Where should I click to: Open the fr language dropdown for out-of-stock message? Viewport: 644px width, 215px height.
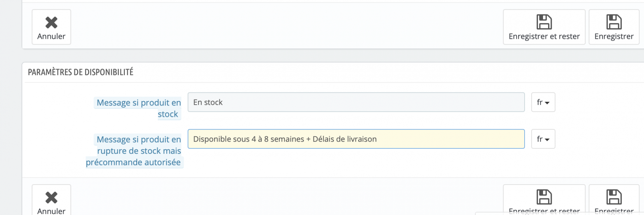click(x=543, y=139)
